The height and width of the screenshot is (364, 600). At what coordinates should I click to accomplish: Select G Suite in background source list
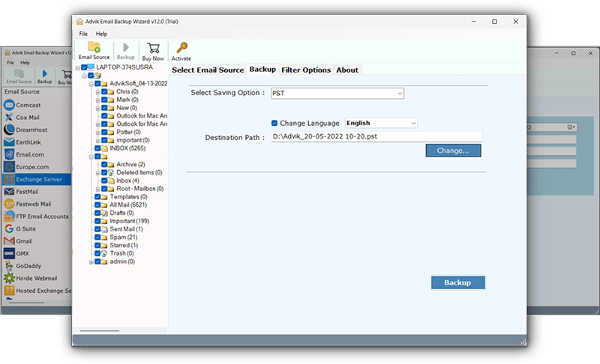click(25, 228)
